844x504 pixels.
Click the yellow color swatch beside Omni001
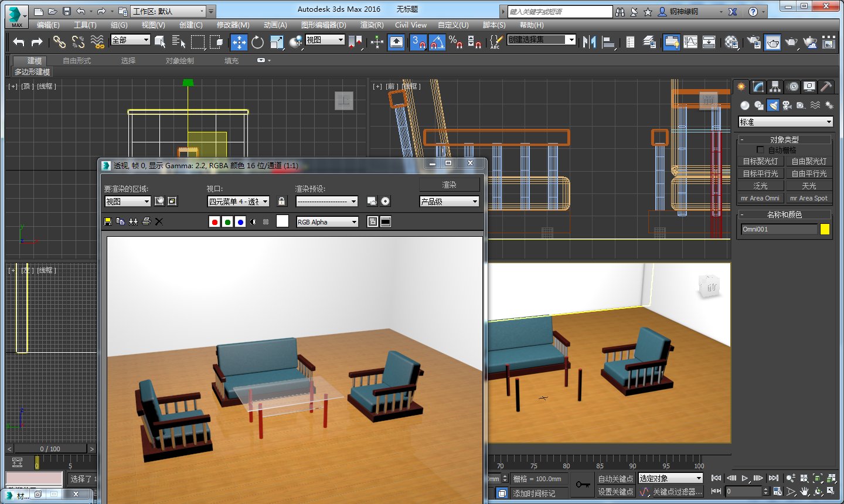pyautogui.click(x=825, y=229)
